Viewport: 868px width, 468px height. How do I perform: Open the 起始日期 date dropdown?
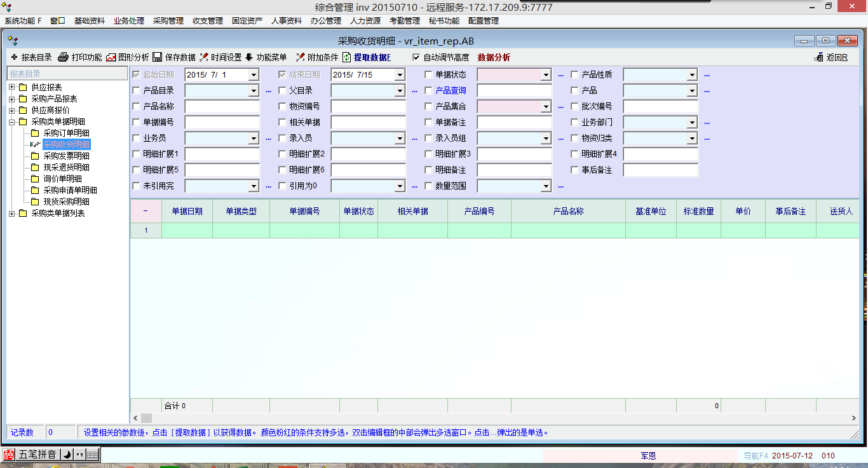tap(254, 75)
